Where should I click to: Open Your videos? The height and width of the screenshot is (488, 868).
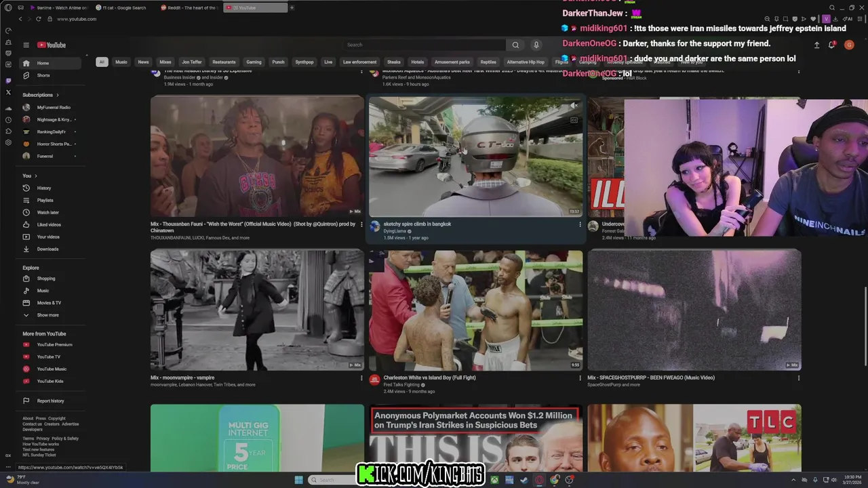click(x=50, y=237)
